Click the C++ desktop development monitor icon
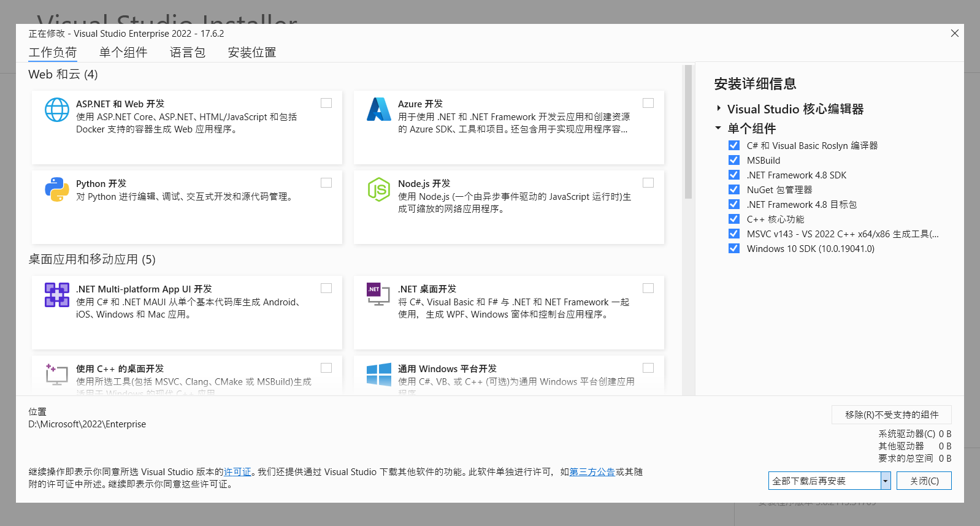The width and height of the screenshot is (980, 526). click(x=57, y=375)
